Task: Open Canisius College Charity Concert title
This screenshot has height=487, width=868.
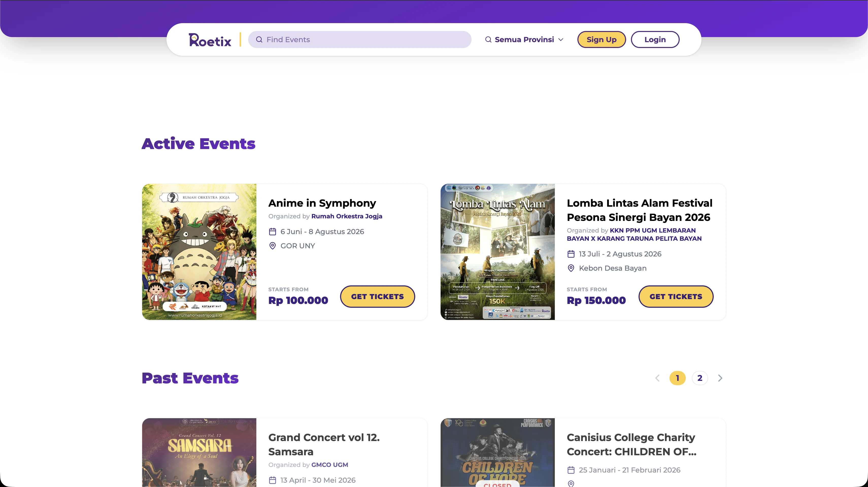Action: tap(631, 445)
